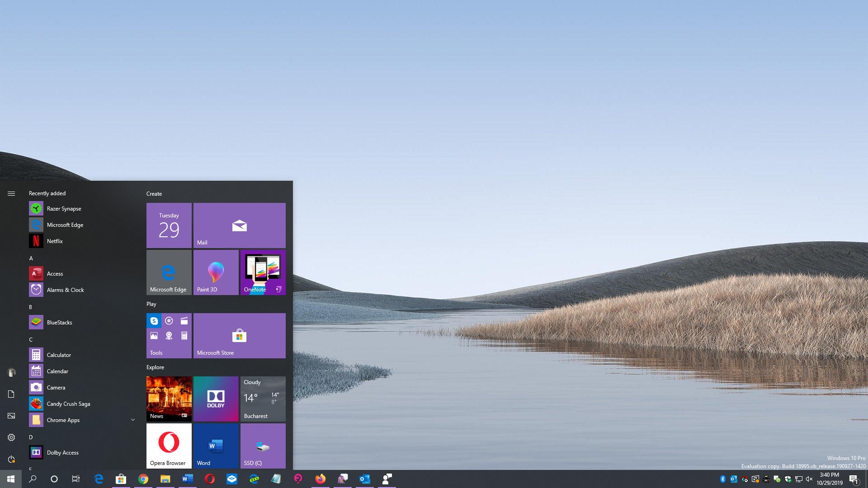
Task: Open taskbar Search magnifier
Action: tap(33, 479)
